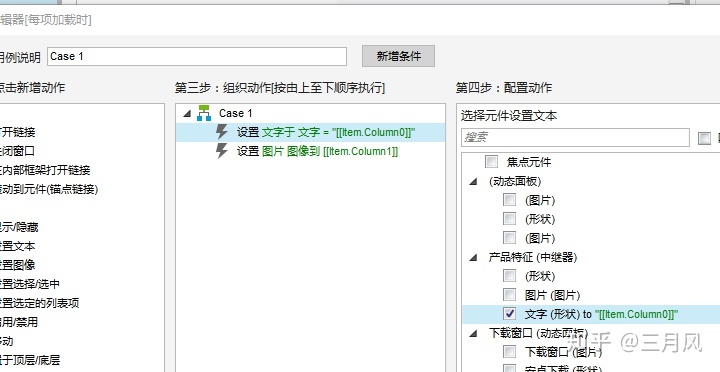
Task: Check the last (图片) checkbox under 动态面板
Action: click(x=509, y=237)
